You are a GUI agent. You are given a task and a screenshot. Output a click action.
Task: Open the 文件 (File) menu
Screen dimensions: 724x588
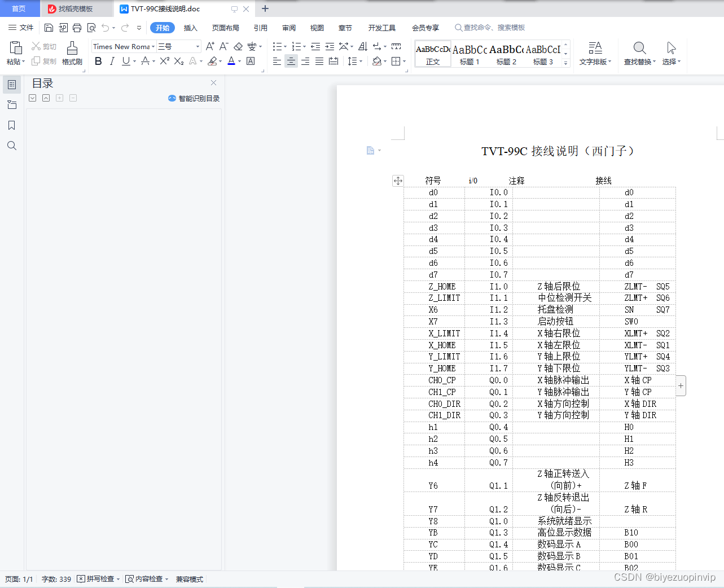21,28
